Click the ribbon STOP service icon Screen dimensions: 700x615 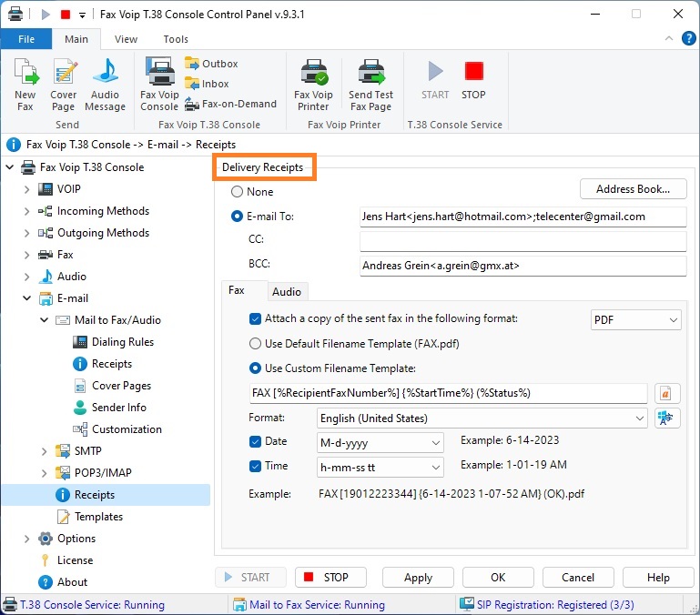473,80
